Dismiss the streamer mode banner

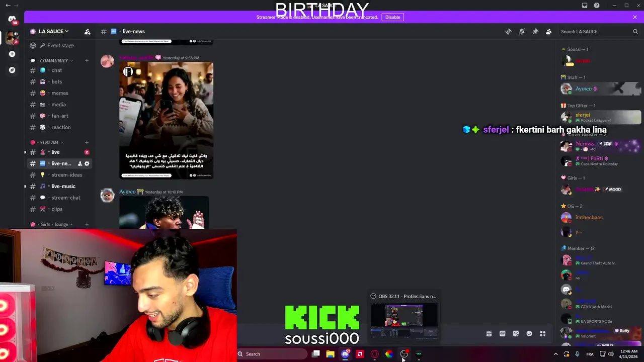coord(635,17)
